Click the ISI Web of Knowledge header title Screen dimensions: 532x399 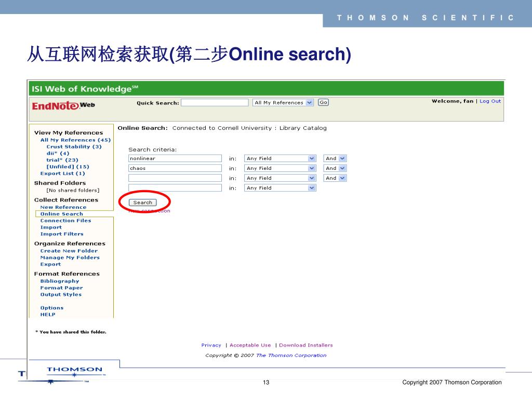coord(85,89)
